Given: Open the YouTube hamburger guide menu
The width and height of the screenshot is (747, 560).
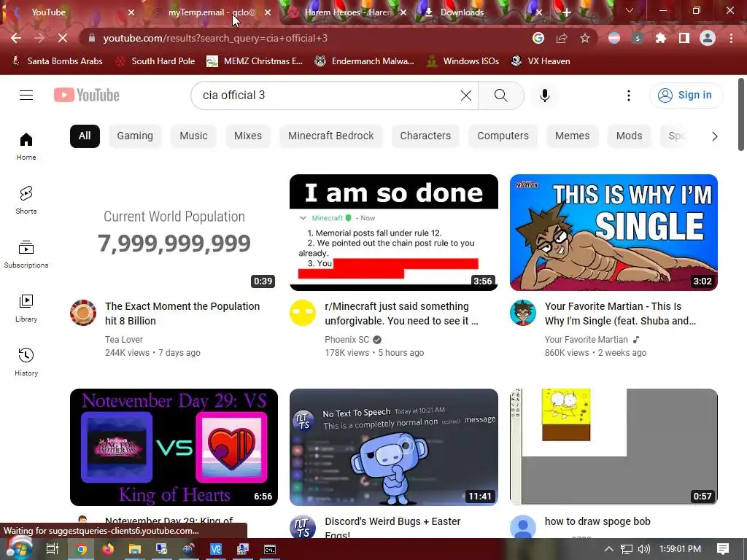Looking at the screenshot, I should tap(26, 96).
